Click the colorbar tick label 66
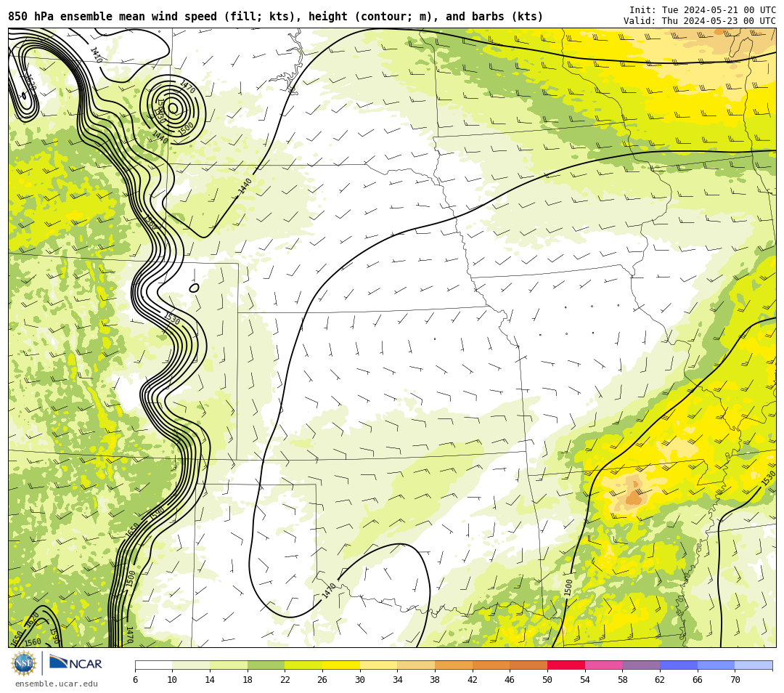Screen dimensions: 784x693 [x=698, y=679]
